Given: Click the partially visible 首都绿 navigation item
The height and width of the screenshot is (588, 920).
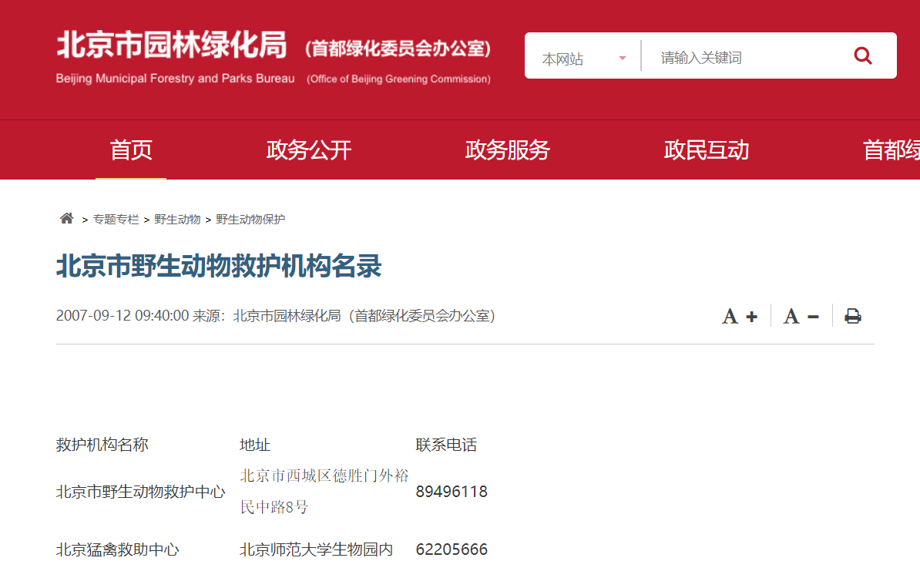Looking at the screenshot, I should (x=891, y=150).
